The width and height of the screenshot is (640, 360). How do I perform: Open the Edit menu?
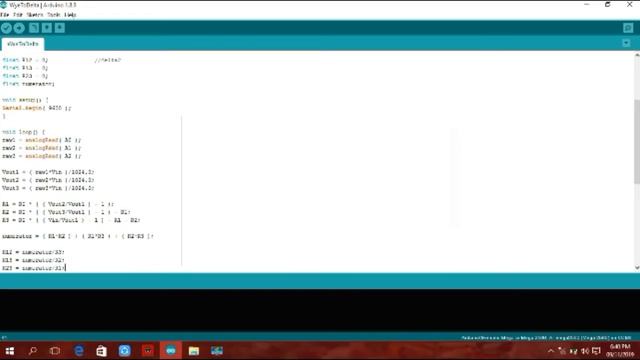point(18,15)
